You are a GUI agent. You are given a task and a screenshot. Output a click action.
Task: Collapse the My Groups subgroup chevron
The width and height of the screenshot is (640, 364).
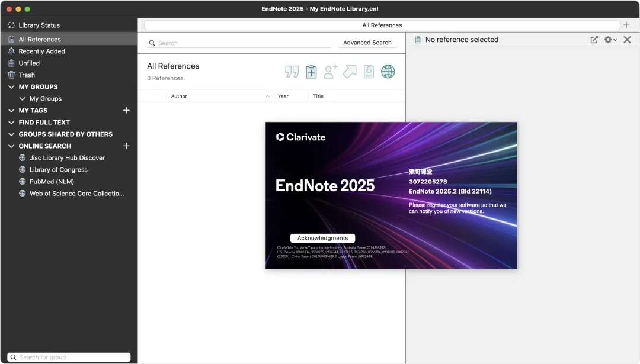[23, 99]
